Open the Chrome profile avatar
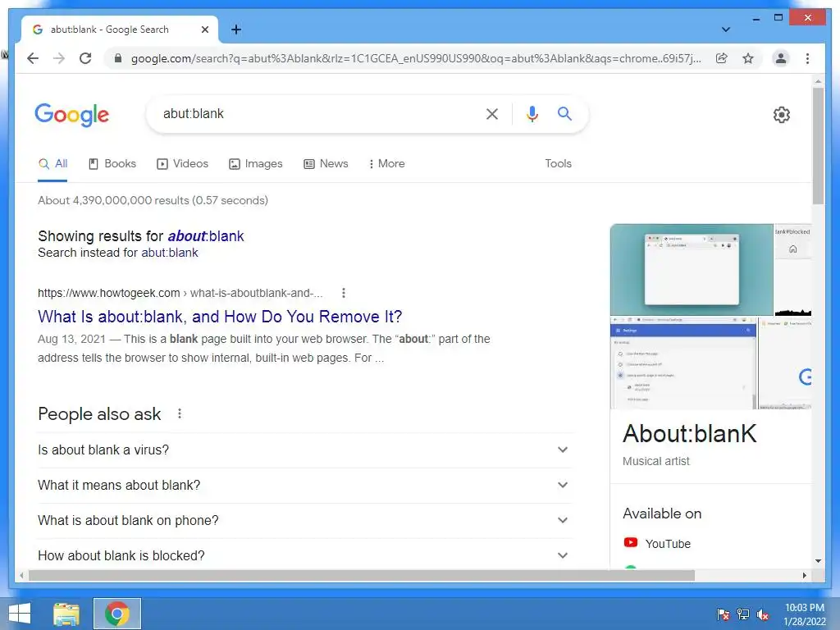840x630 pixels. (x=781, y=58)
